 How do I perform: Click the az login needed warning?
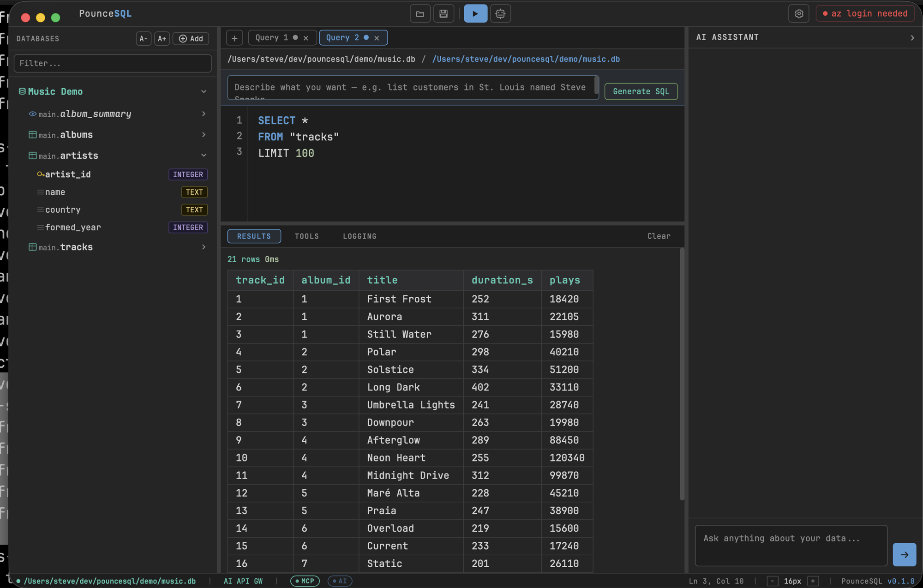tap(865, 14)
